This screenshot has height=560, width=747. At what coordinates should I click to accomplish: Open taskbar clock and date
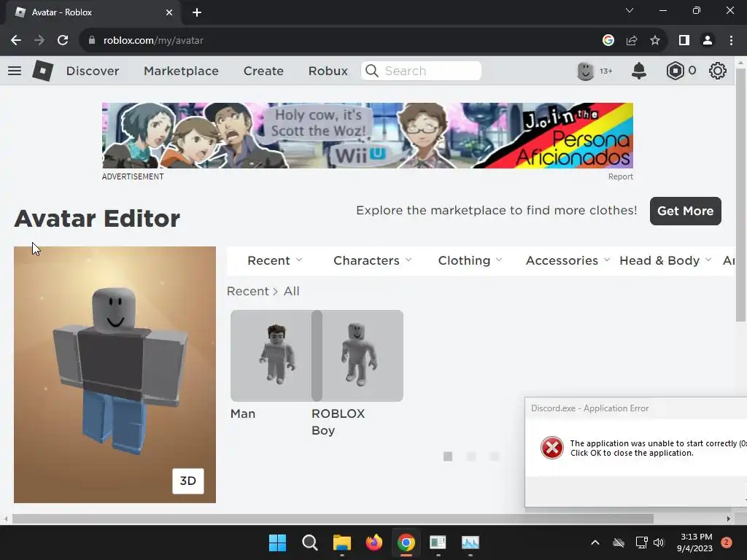click(x=695, y=542)
